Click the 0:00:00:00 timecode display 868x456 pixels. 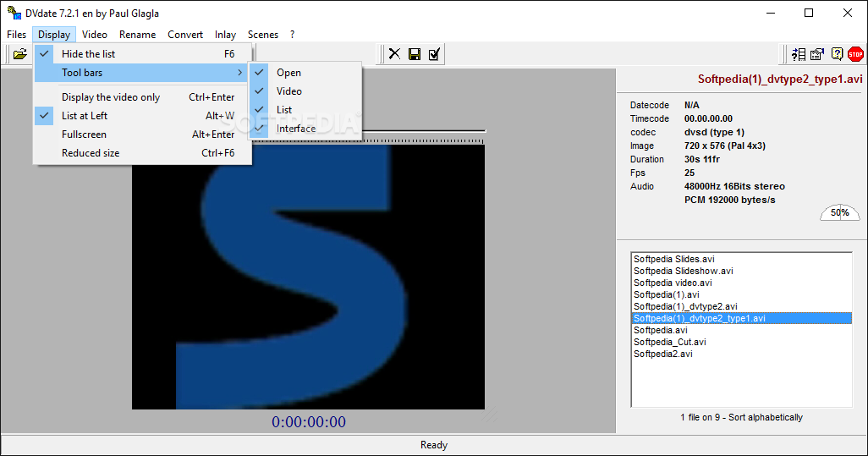(x=308, y=422)
